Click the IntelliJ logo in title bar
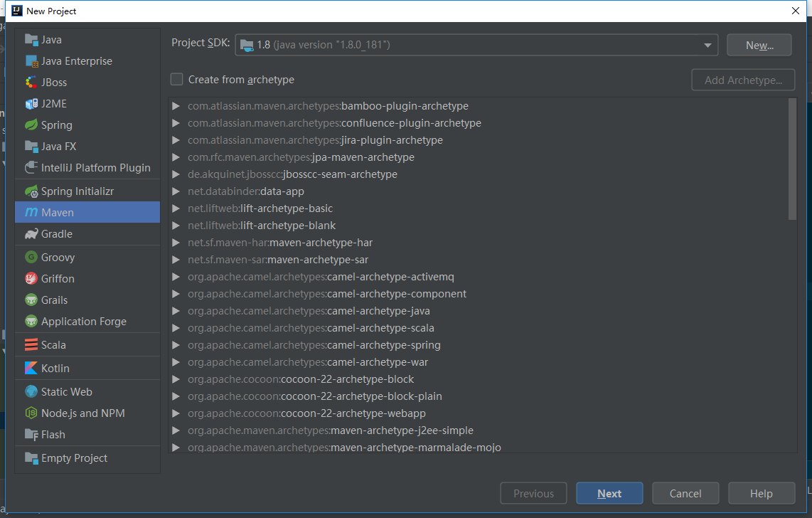 coord(16,11)
